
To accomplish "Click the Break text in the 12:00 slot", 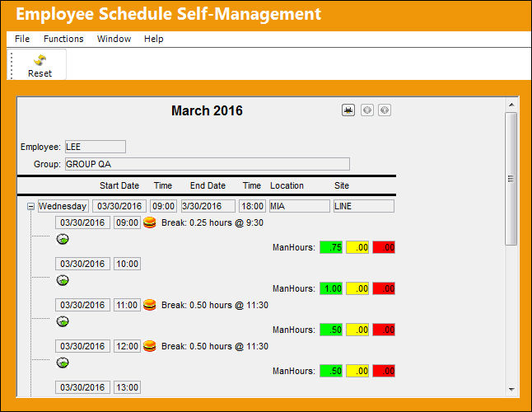I will tap(215, 346).
